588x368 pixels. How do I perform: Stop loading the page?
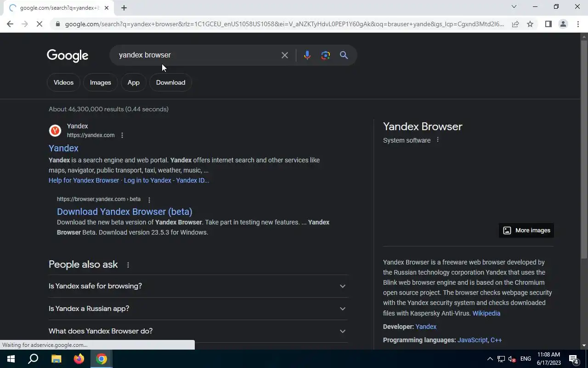(x=40, y=24)
